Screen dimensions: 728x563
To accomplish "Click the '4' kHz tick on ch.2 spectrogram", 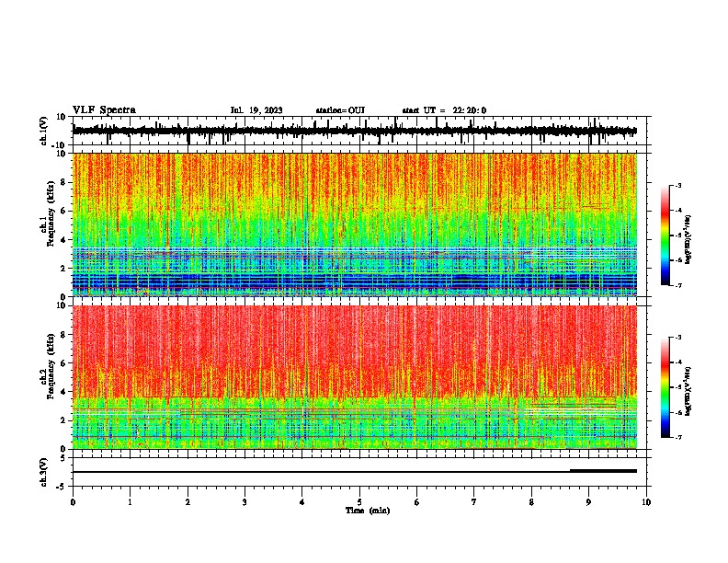I will pos(64,392).
